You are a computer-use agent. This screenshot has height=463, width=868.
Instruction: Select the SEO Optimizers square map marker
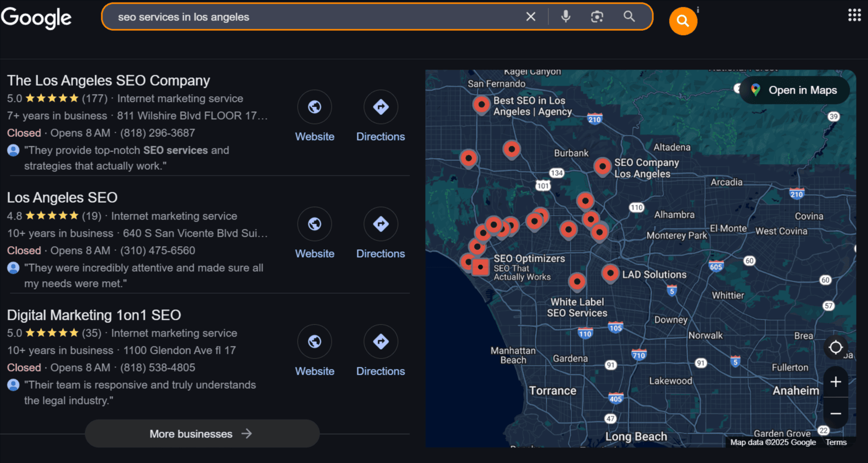[480, 267]
